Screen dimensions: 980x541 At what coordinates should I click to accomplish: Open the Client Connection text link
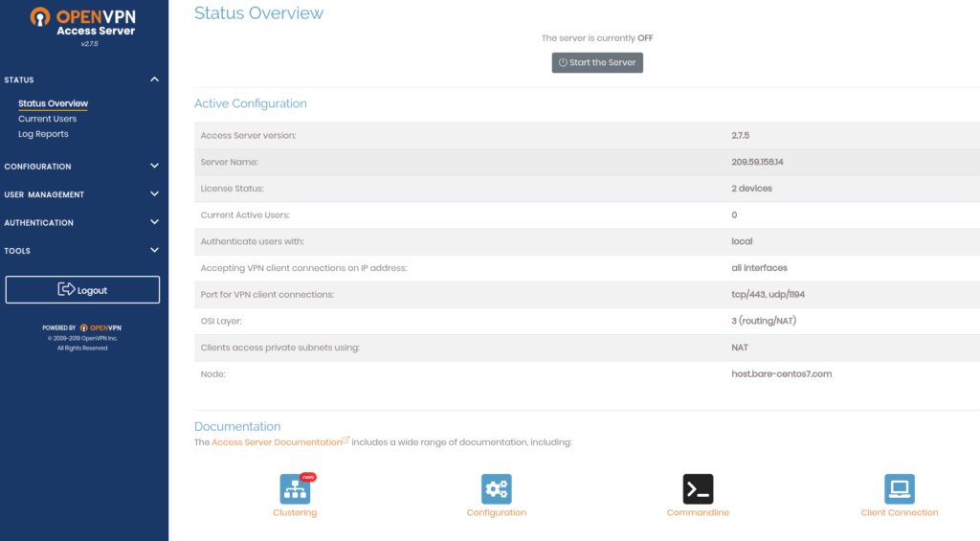point(899,513)
